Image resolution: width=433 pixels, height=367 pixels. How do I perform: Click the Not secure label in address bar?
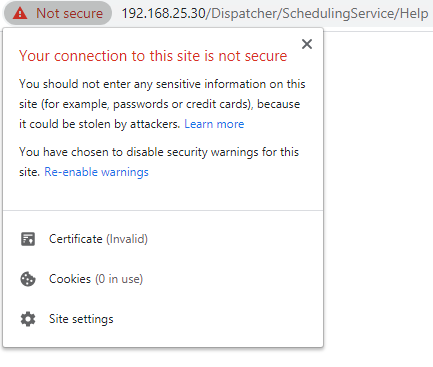[69, 13]
